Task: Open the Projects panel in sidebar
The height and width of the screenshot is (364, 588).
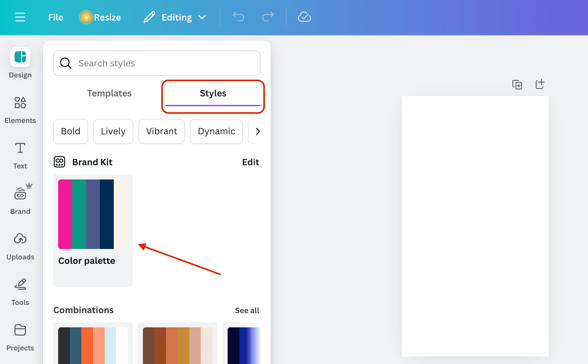Action: [20, 338]
